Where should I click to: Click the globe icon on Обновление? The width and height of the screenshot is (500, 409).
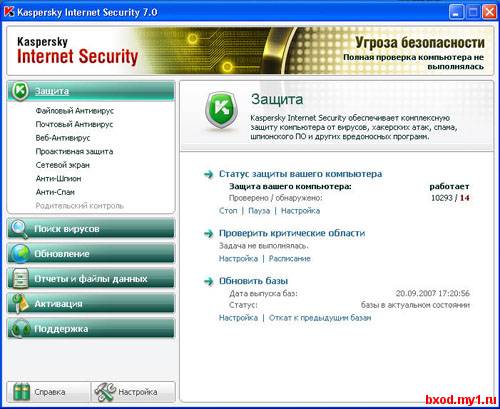[x=20, y=254]
